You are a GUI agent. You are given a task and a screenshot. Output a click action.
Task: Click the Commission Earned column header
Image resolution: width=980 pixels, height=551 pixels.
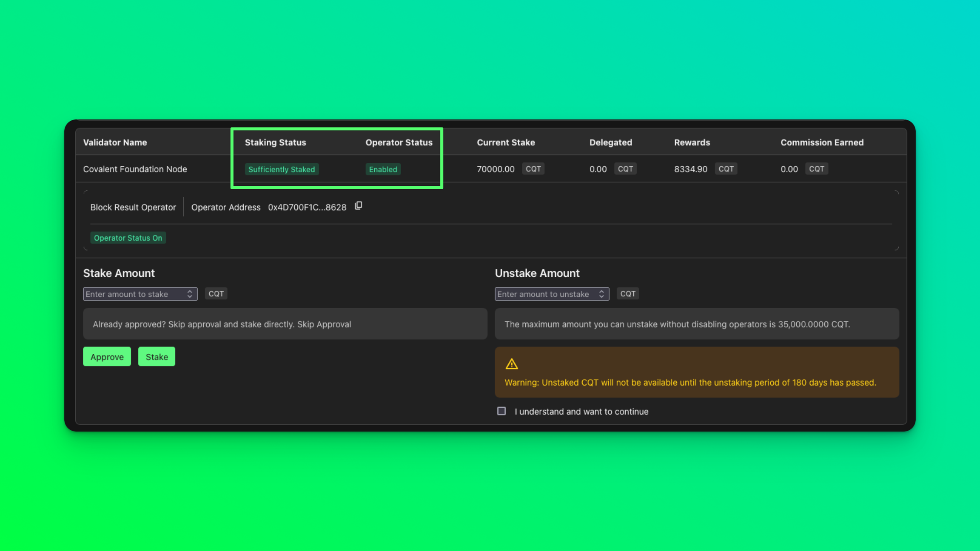(x=822, y=142)
